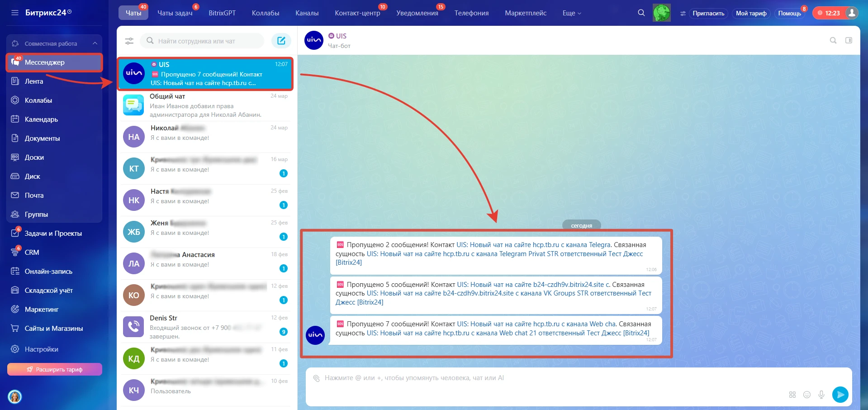868x410 pixels.
Task: Open the emoji picker icon
Action: (806, 395)
